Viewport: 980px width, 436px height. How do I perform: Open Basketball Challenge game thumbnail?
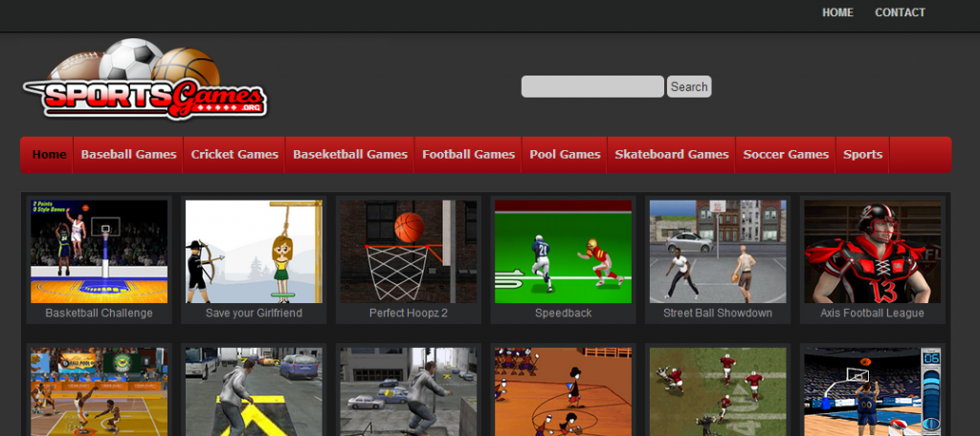coord(99,251)
